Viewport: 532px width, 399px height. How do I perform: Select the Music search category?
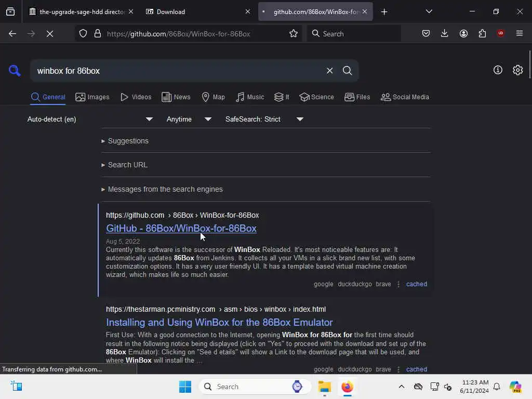[x=250, y=97]
